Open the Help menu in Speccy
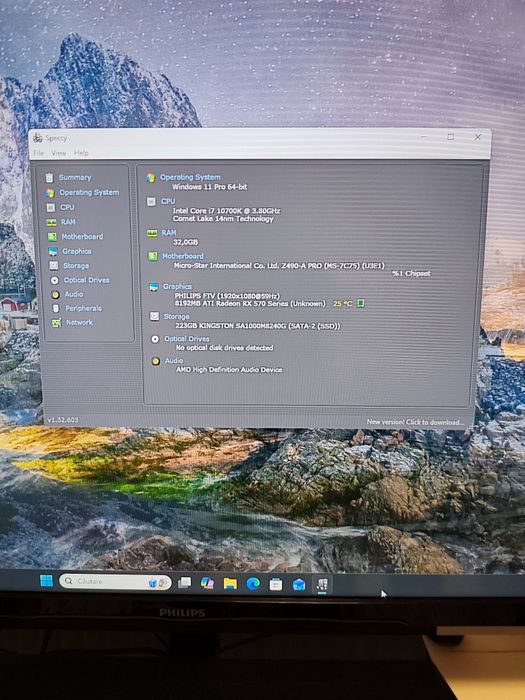 click(81, 153)
